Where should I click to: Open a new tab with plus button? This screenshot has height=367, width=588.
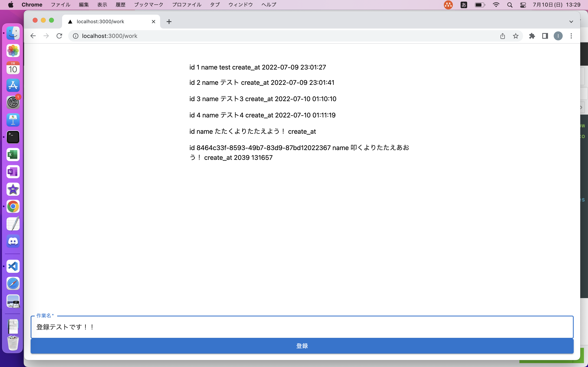coord(169,22)
